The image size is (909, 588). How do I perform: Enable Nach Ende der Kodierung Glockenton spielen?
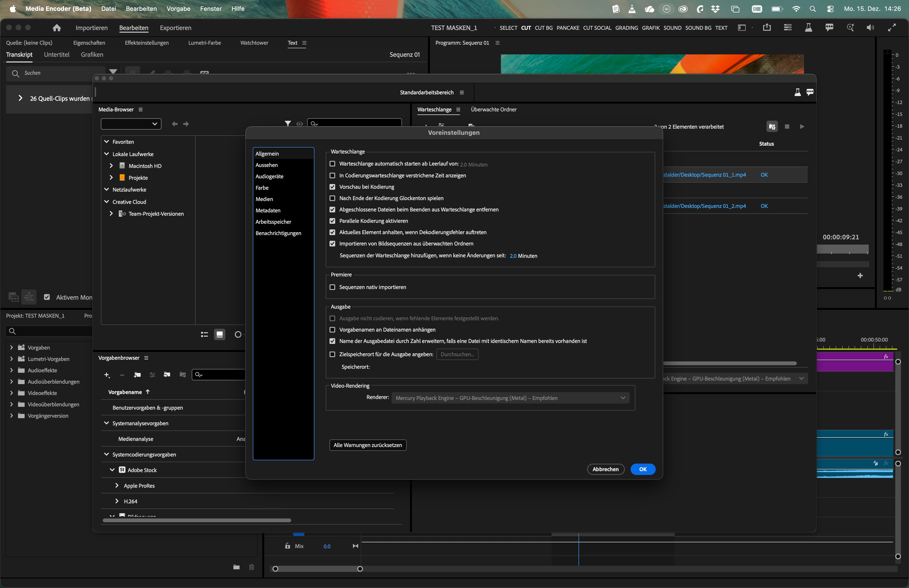click(332, 198)
